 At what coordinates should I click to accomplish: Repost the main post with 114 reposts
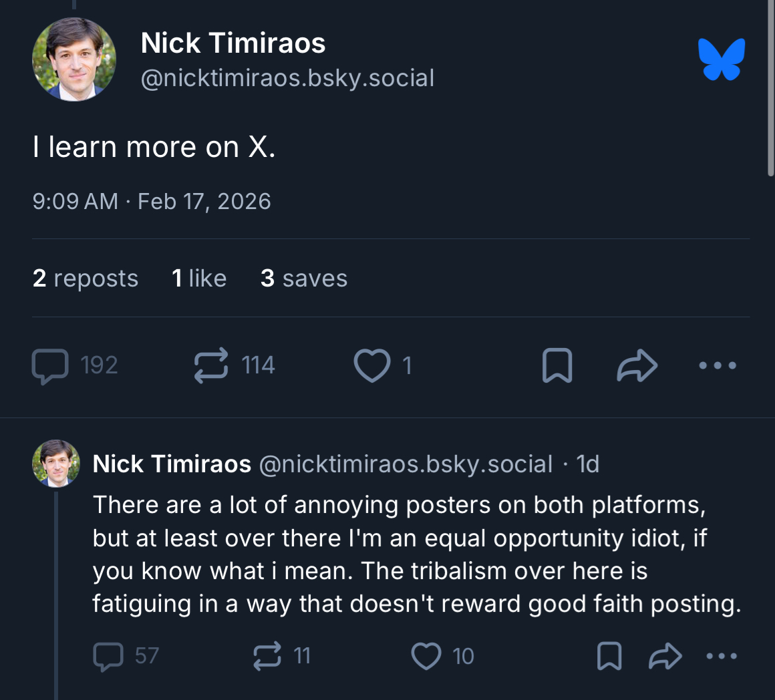pos(211,365)
